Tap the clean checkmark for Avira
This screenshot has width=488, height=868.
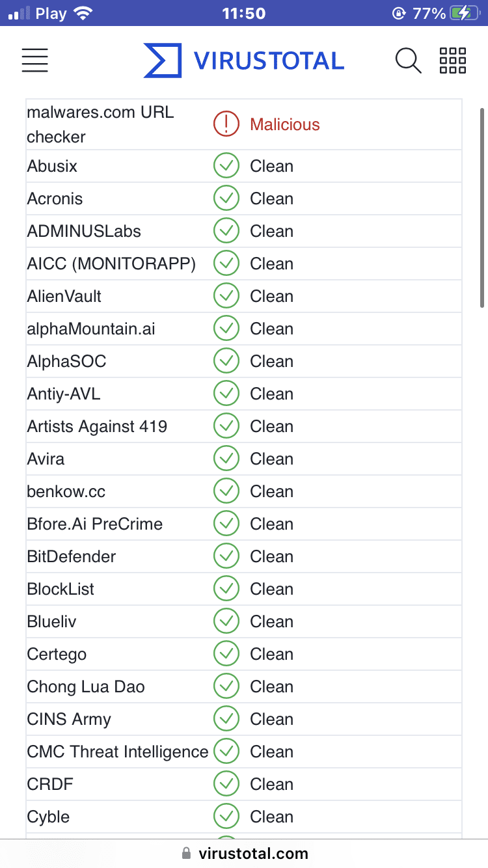(226, 459)
